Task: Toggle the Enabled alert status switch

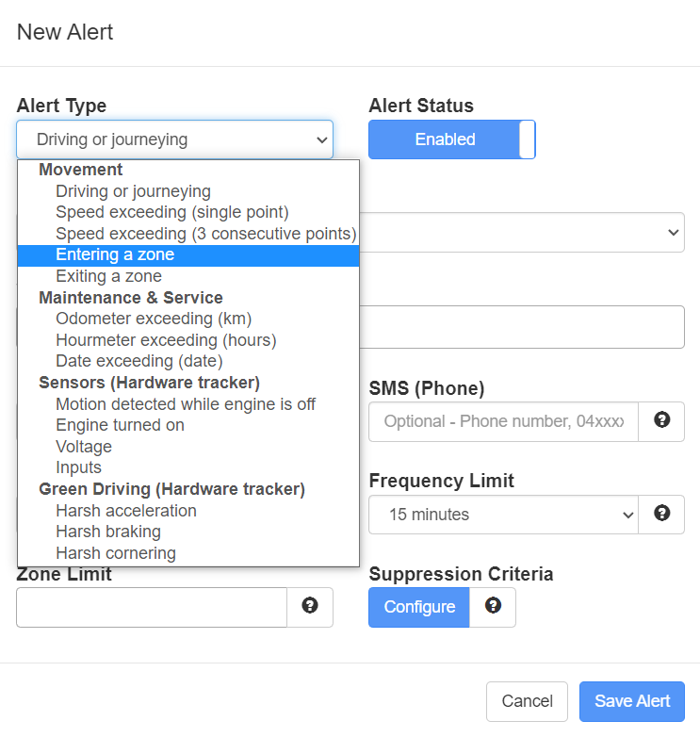Action: click(452, 139)
